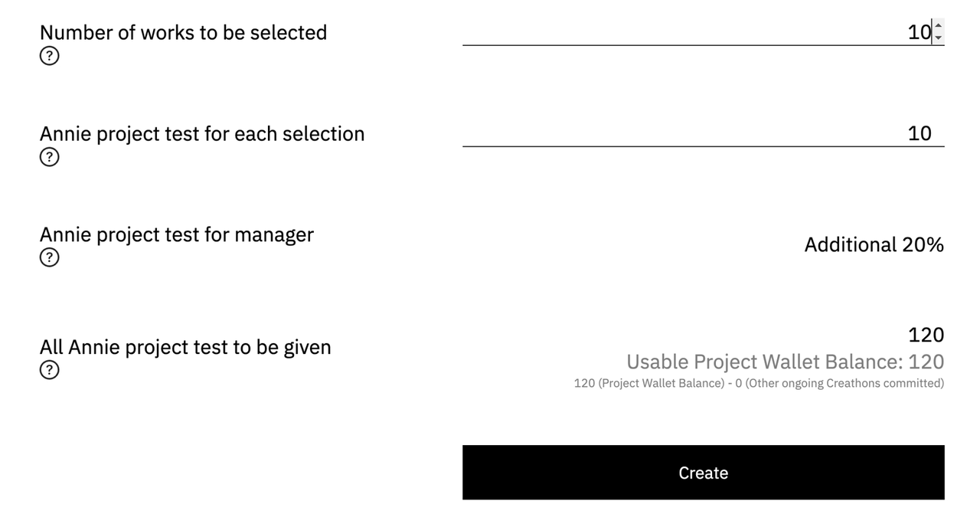Click the 'Number of works to be selected' label
980x514 pixels.
(183, 32)
